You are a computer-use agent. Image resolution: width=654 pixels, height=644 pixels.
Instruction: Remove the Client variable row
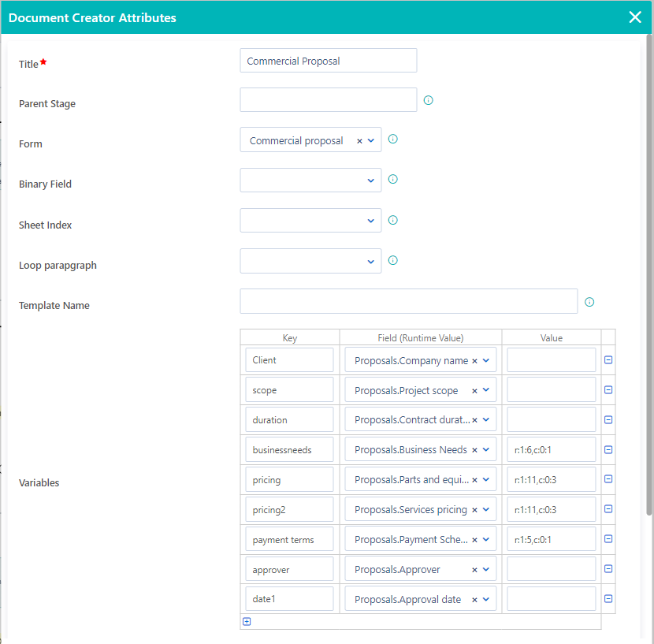[x=608, y=359]
